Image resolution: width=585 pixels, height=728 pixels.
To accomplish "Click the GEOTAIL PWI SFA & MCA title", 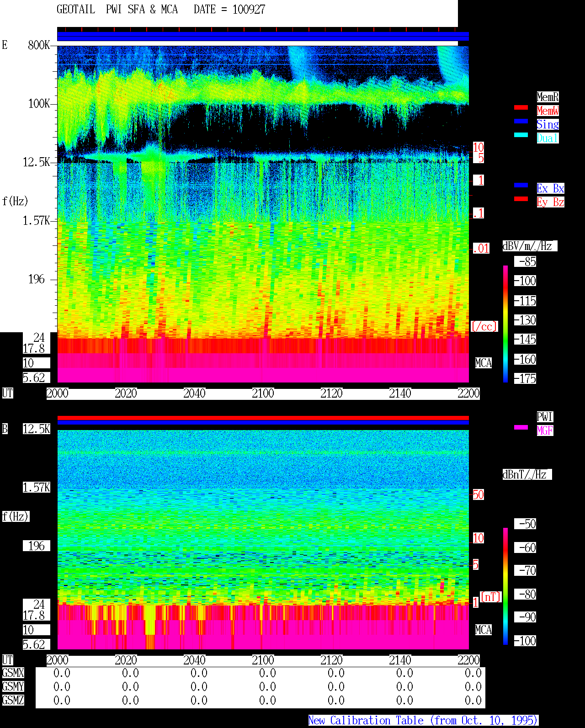I will 117,10.
